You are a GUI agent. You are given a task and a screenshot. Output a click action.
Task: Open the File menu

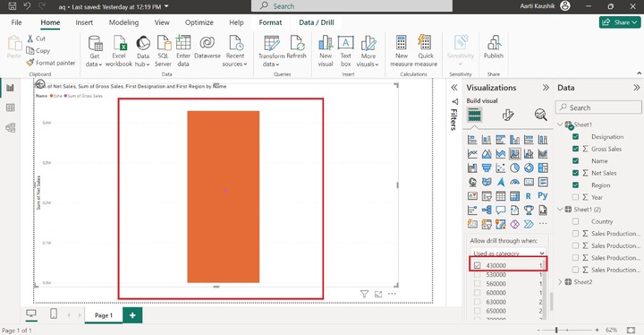click(x=16, y=22)
